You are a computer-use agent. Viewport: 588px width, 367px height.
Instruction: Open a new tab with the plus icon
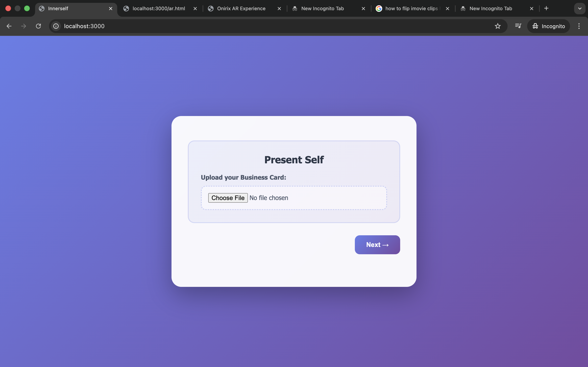point(546,8)
